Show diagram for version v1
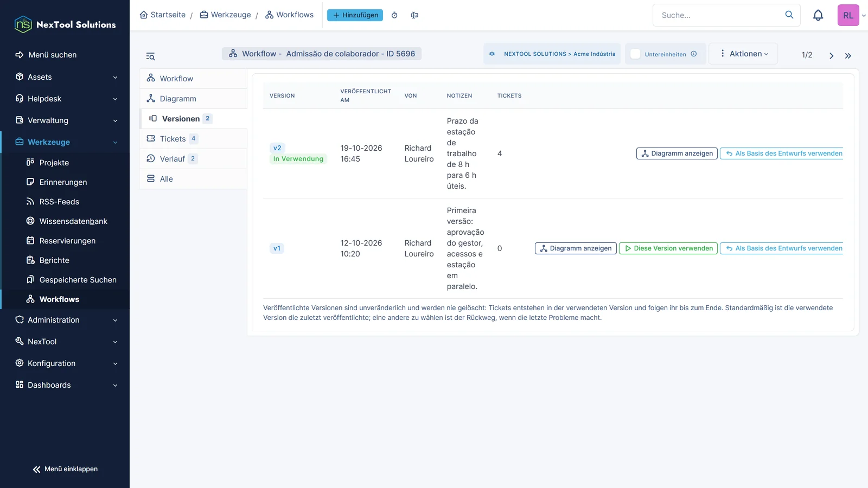This screenshot has width=868, height=488. click(x=576, y=248)
